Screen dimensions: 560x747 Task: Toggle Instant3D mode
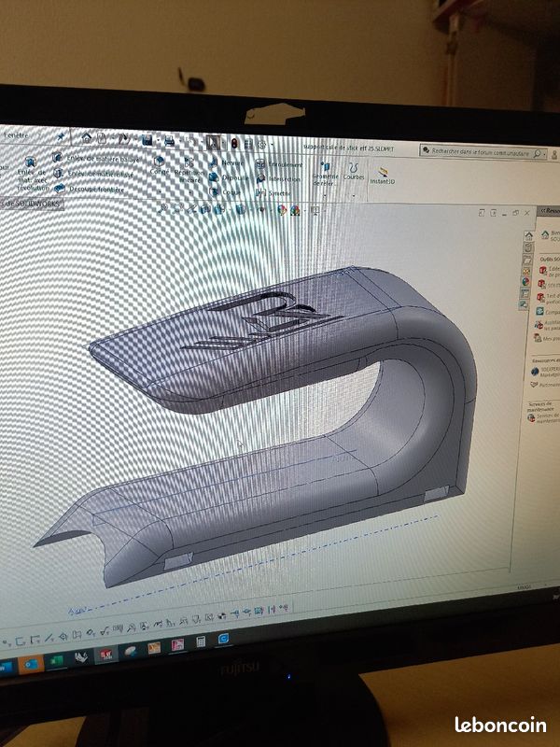[x=383, y=176]
